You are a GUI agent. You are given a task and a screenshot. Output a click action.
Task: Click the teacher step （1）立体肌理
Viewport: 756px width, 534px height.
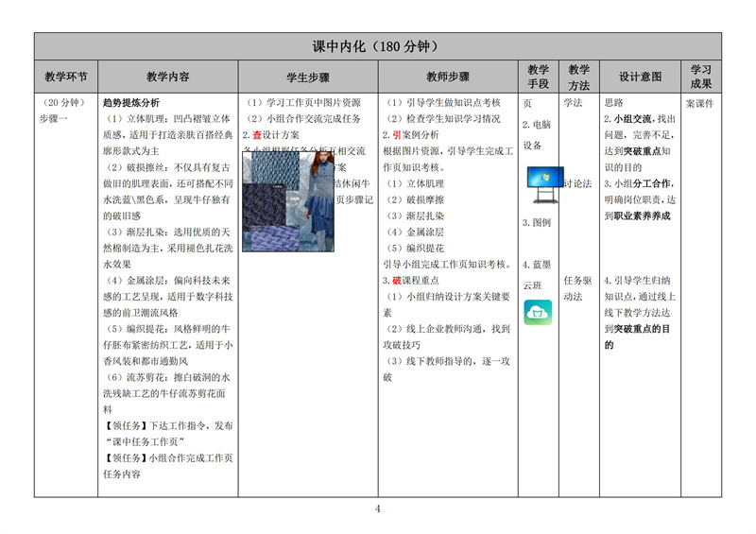coord(414,183)
